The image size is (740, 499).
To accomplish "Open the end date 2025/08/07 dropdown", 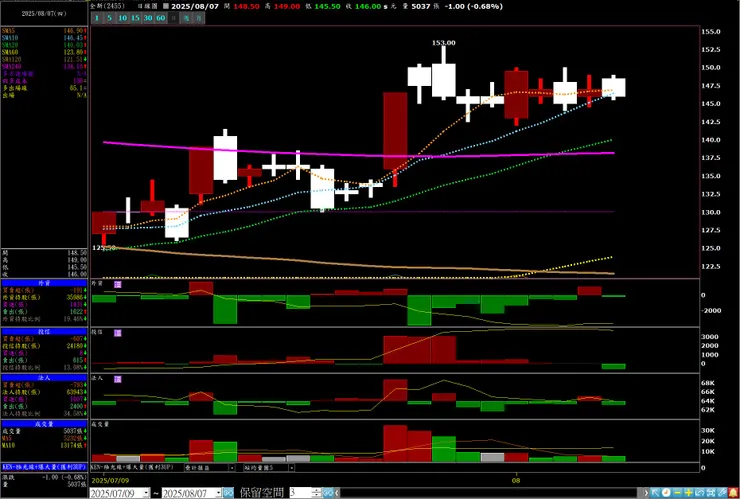I will coord(219,493).
